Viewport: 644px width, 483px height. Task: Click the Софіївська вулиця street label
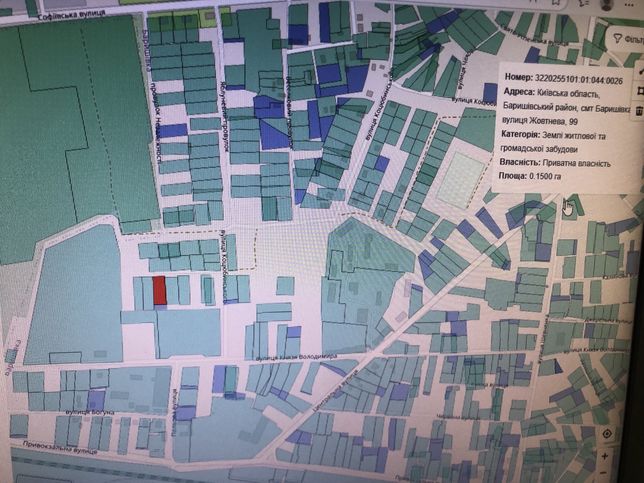[x=71, y=15]
